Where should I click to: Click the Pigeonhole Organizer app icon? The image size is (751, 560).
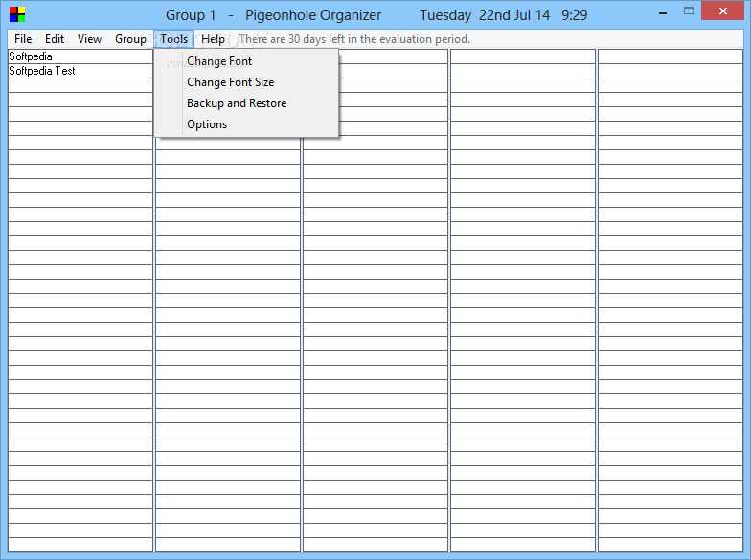click(x=17, y=14)
